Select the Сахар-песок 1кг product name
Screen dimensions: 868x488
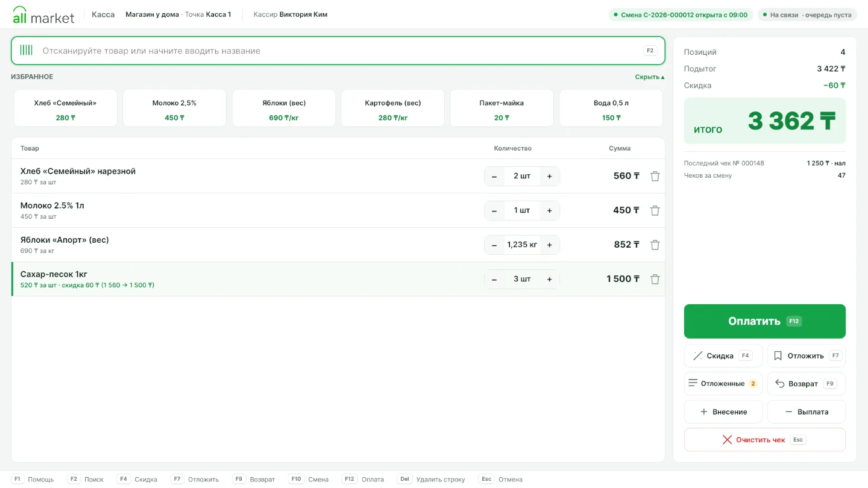[54, 274]
